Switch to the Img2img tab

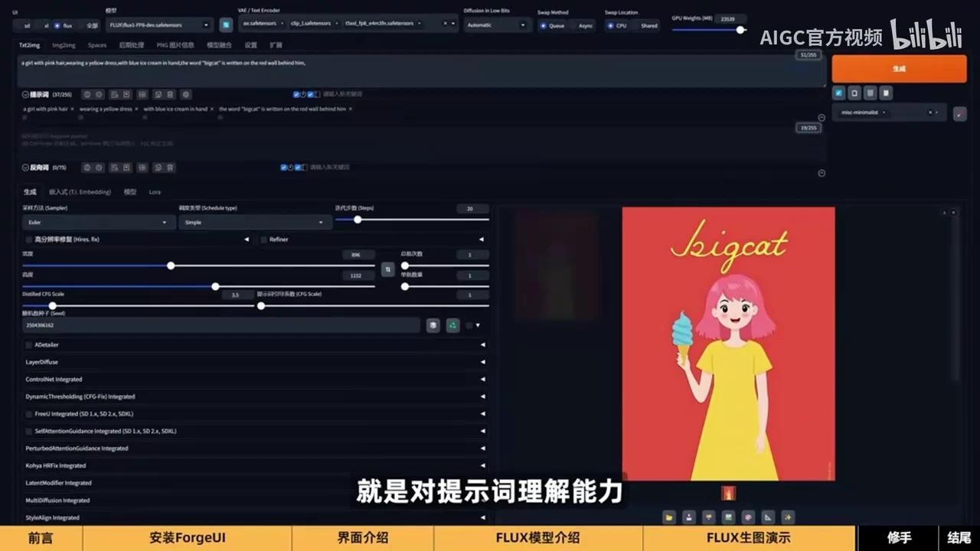pos(64,45)
